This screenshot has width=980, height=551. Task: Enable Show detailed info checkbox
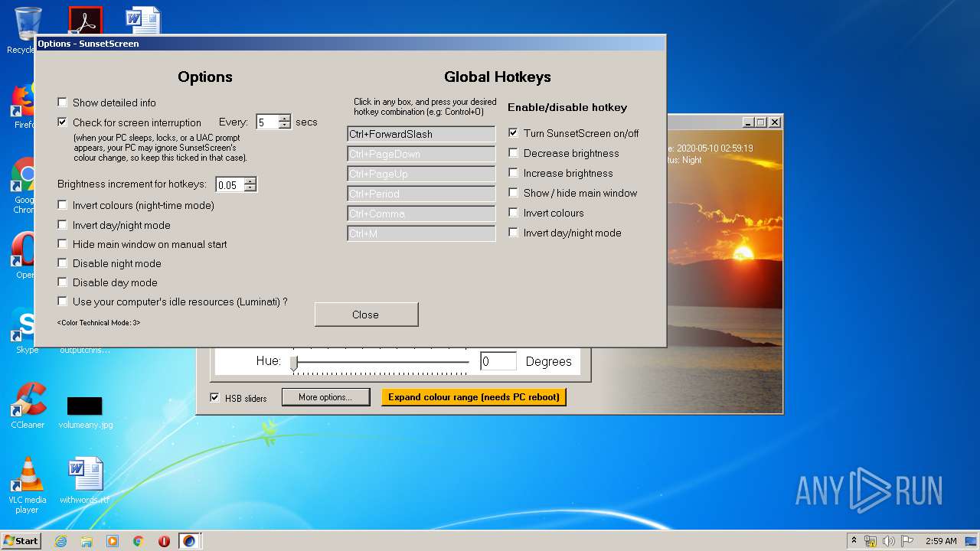click(63, 103)
